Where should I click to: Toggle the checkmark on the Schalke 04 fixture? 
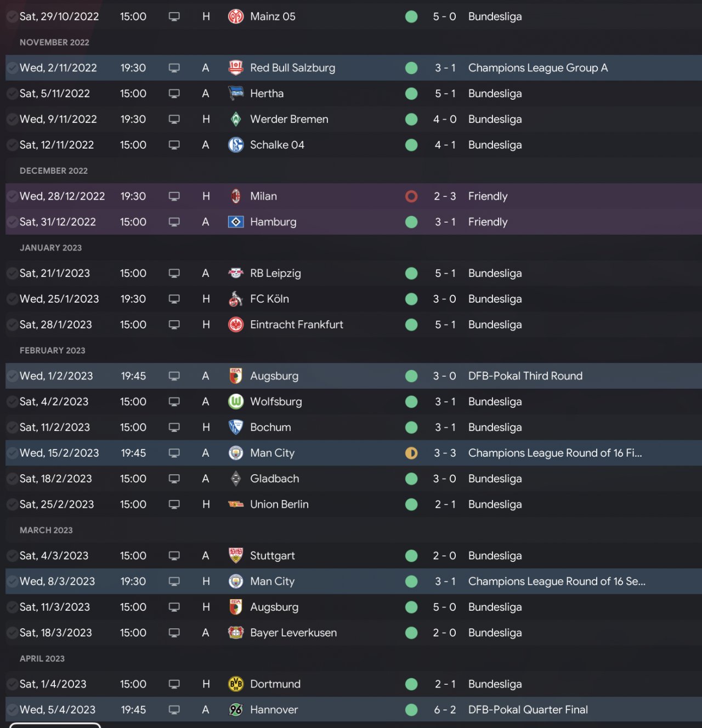point(12,145)
